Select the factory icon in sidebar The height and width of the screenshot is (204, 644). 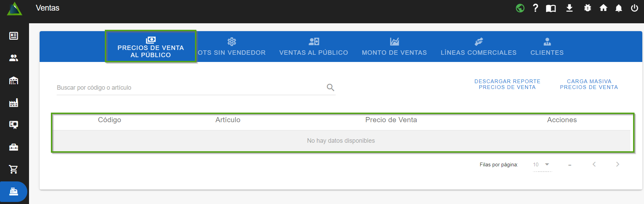tap(14, 103)
